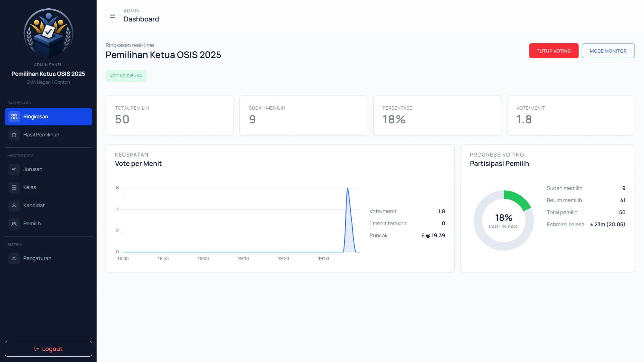Click the hamburger menu toggle icon
The width and height of the screenshot is (644, 362).
pyautogui.click(x=112, y=16)
